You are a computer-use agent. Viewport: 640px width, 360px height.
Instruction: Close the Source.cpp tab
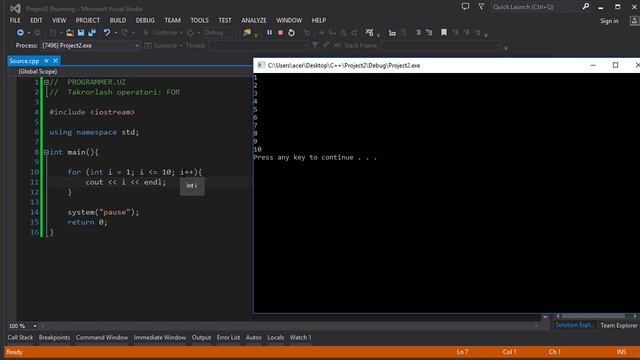(56, 61)
